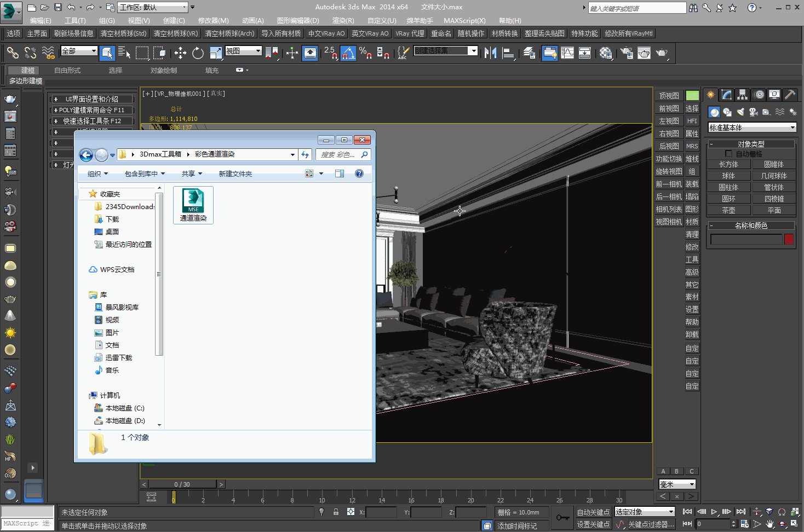
Task: Click the object color swatch in 名称和颜色
Action: [x=789, y=239]
